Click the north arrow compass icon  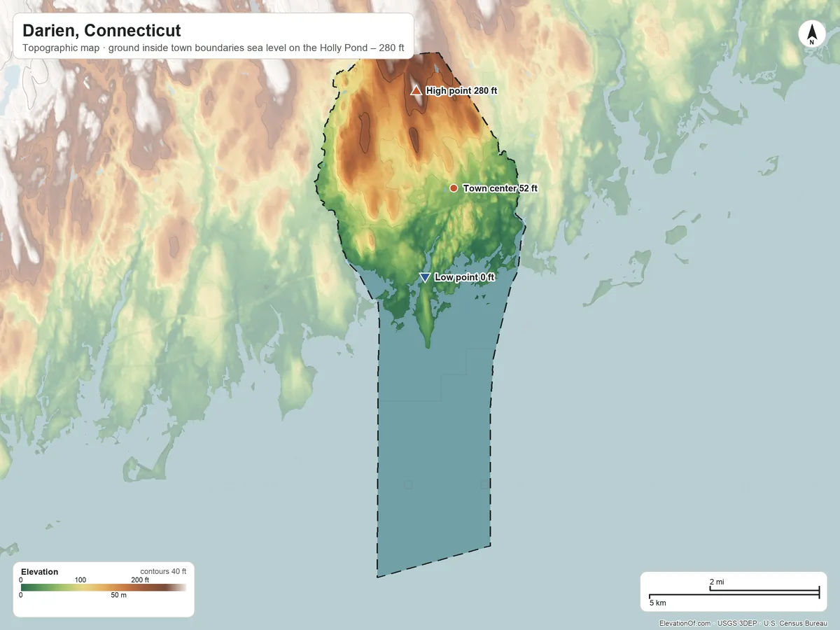click(x=811, y=34)
